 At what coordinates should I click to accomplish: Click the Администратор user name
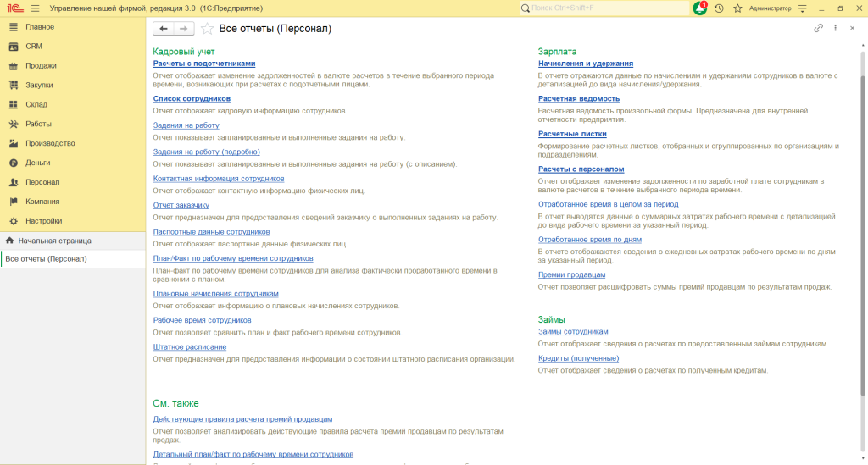point(771,8)
